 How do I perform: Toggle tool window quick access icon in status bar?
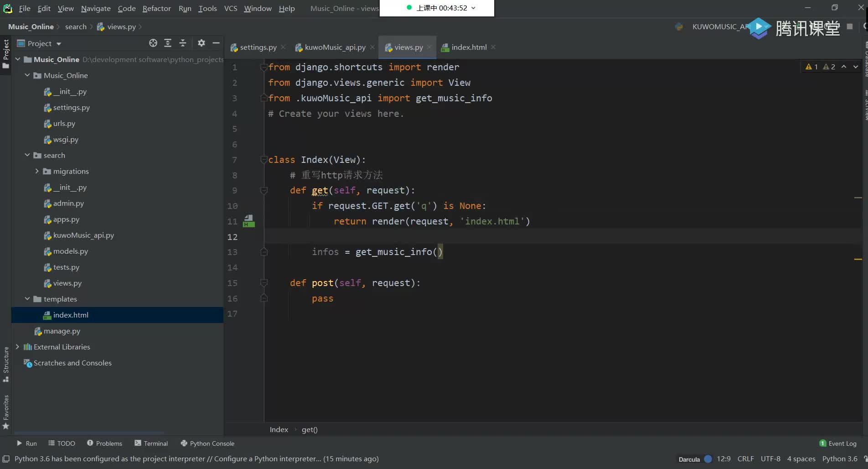point(6,459)
